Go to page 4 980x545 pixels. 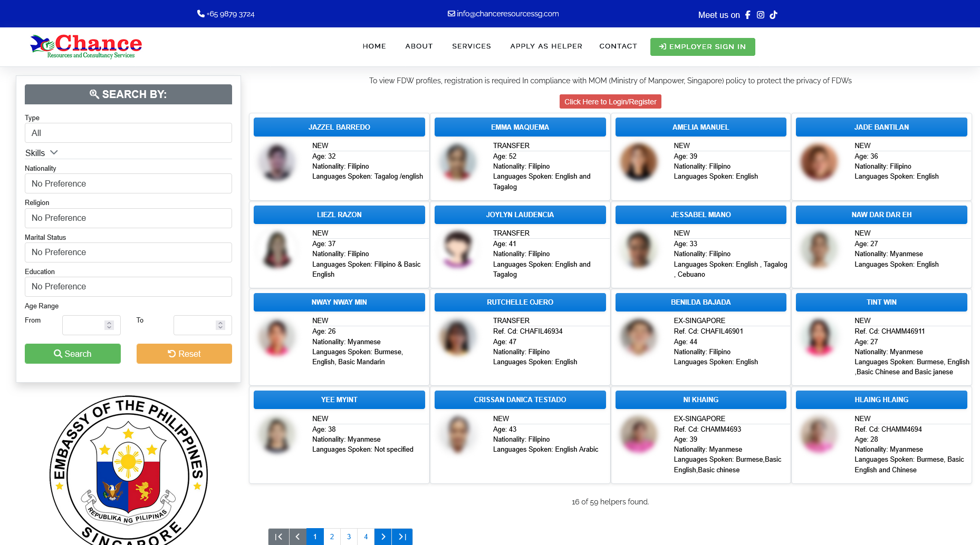366,537
